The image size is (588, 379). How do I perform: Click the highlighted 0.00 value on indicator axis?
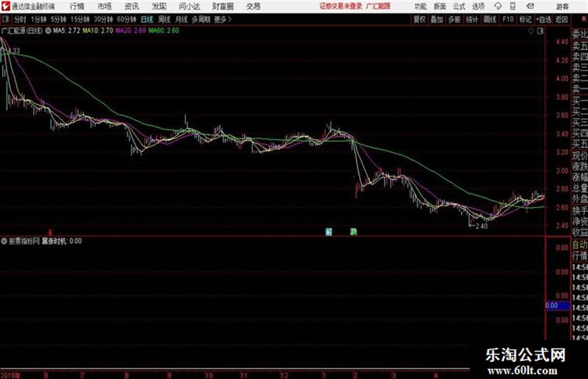point(558,306)
